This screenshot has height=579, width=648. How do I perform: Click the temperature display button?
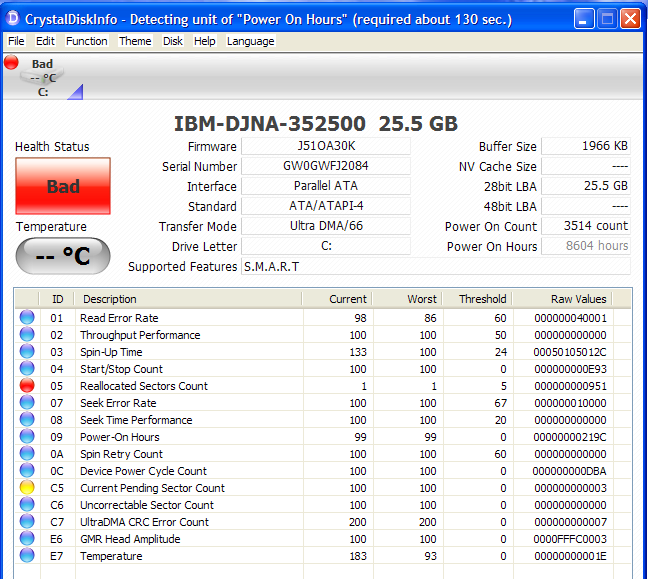[x=63, y=256]
